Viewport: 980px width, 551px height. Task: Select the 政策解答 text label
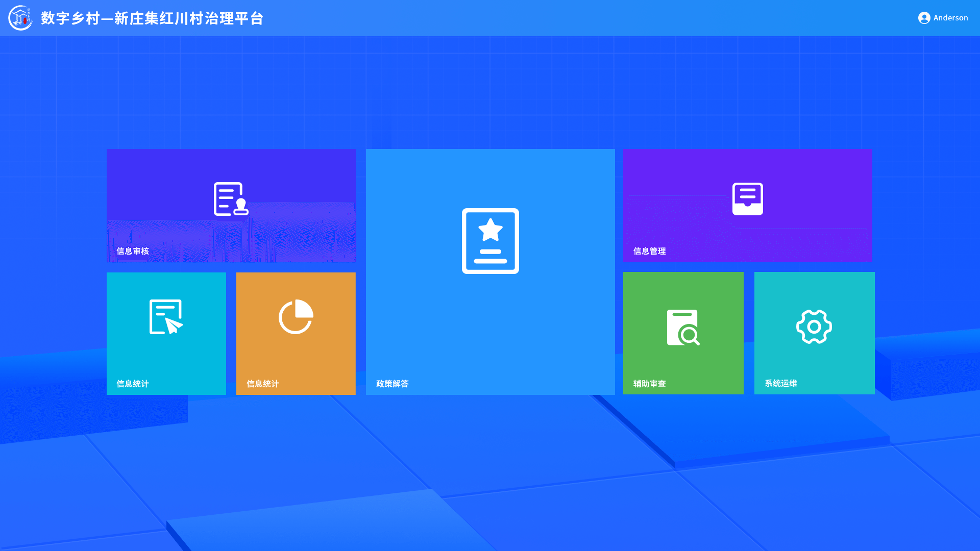click(392, 384)
